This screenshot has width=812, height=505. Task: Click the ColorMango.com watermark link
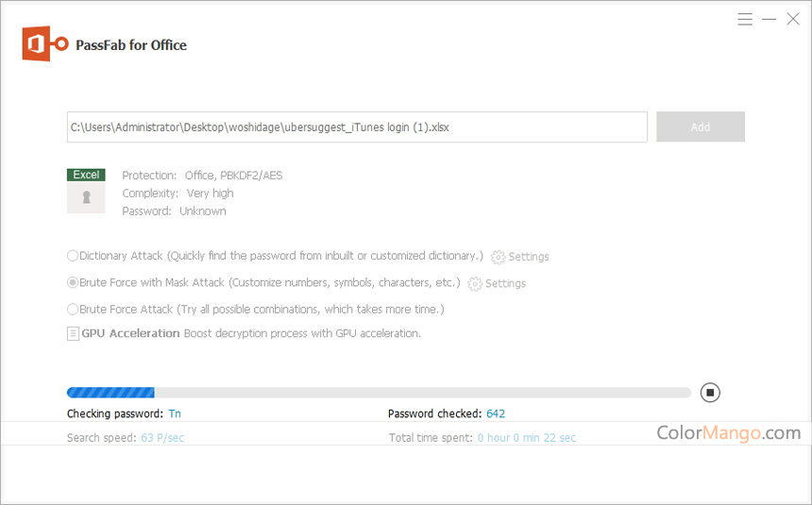coord(729,433)
